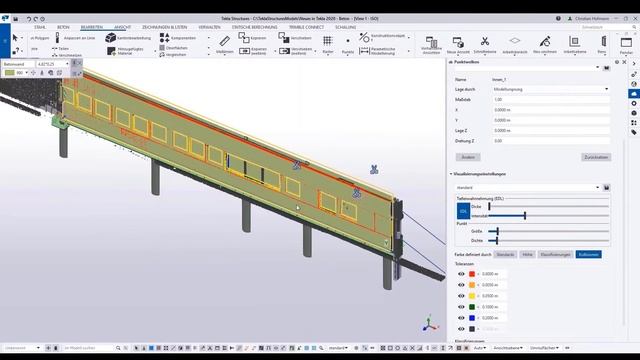640x360 pixels.
Task: Hide the orange tolerance band
Action: [461, 285]
